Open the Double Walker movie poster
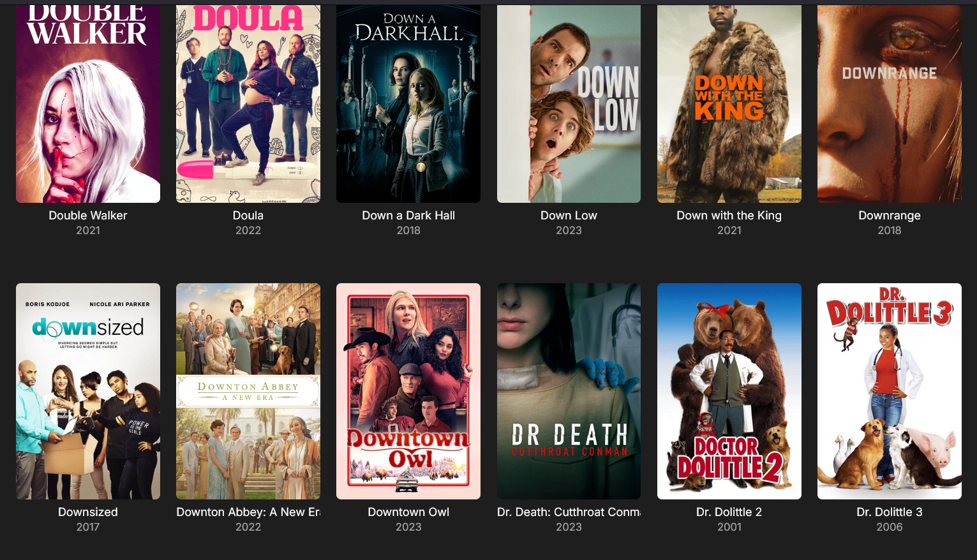Image resolution: width=977 pixels, height=560 pixels. 88,104
